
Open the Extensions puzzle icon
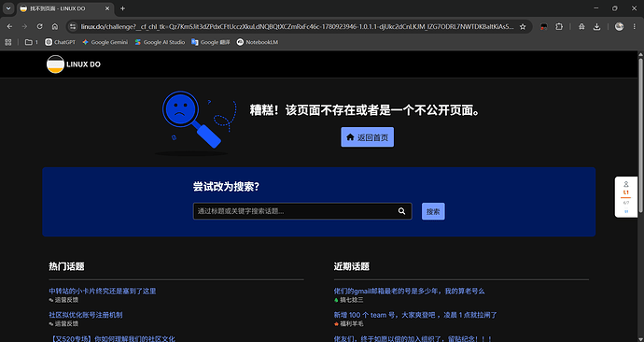pos(559,27)
